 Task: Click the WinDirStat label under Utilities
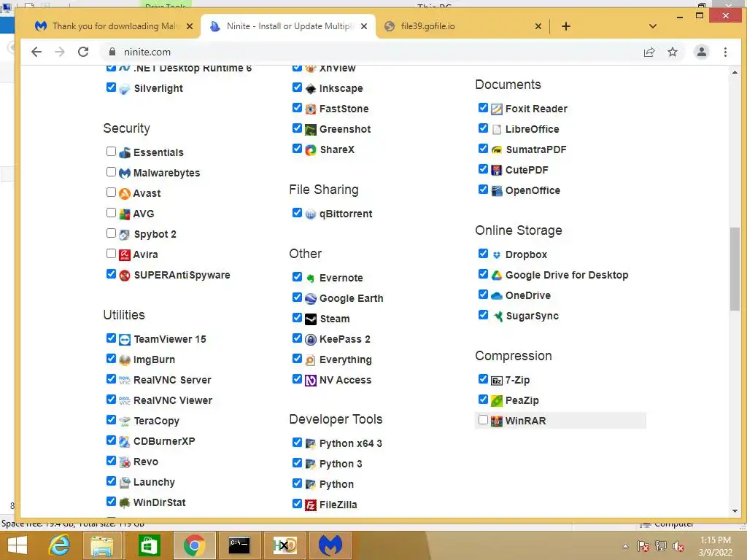click(x=160, y=502)
